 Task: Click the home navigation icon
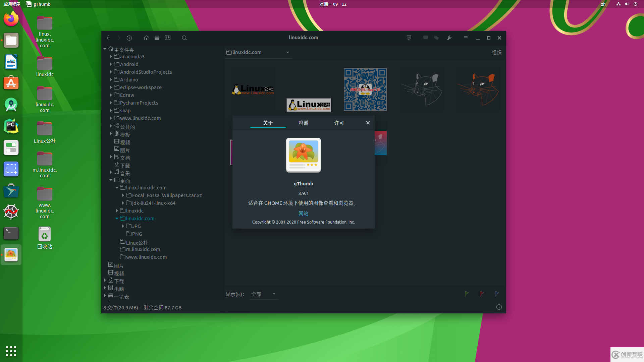coord(146,38)
